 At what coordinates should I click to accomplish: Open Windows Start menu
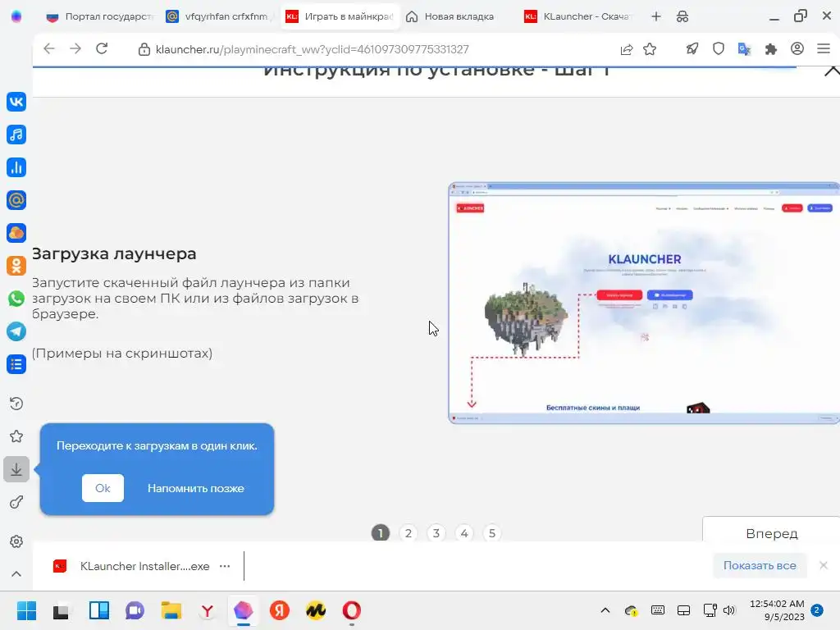(x=26, y=610)
